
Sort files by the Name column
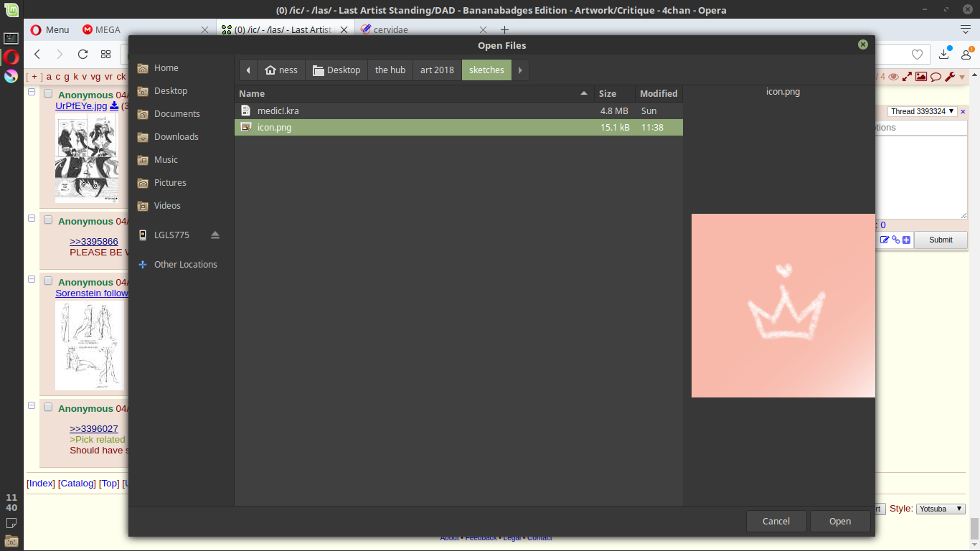[413, 93]
